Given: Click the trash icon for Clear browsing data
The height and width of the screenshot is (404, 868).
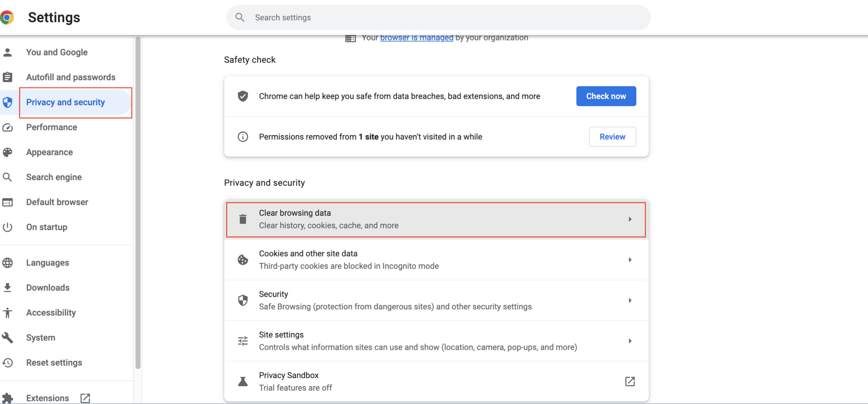Looking at the screenshot, I should coord(243,219).
